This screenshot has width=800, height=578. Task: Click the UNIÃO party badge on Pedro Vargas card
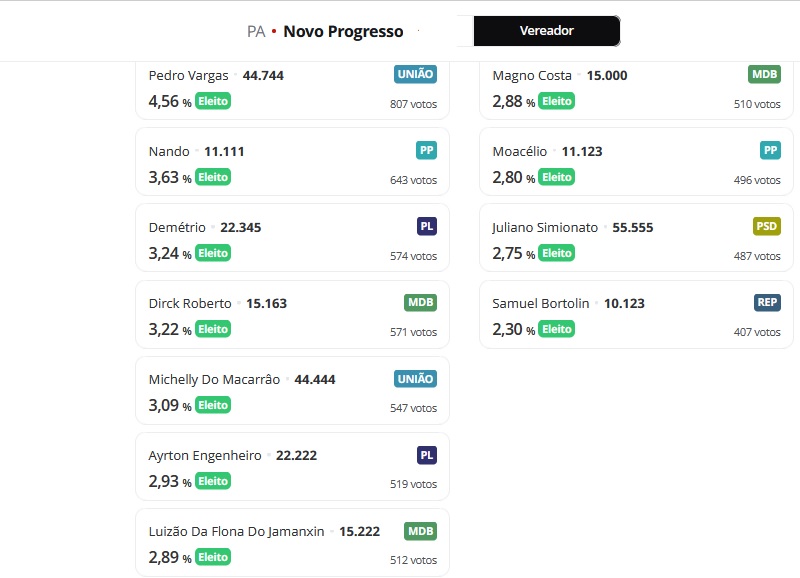tap(415, 74)
